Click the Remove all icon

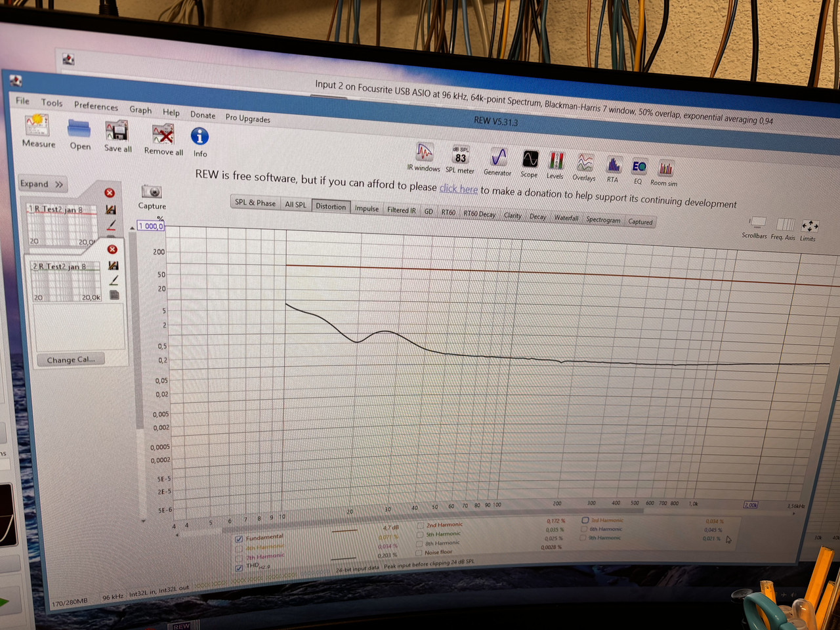point(163,135)
